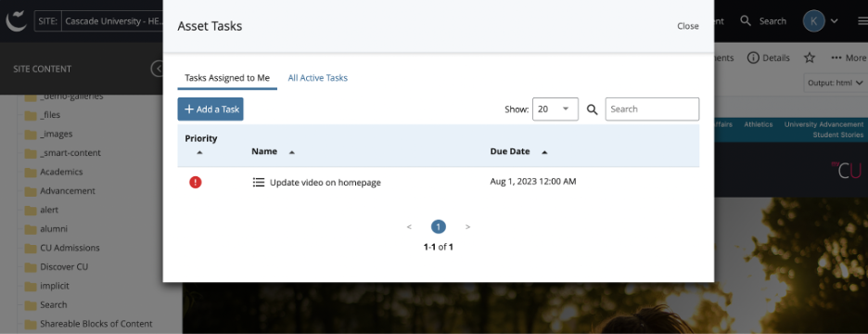Image resolution: width=868 pixels, height=334 pixels.
Task: Open the CU Admissions folder
Action: coord(70,248)
